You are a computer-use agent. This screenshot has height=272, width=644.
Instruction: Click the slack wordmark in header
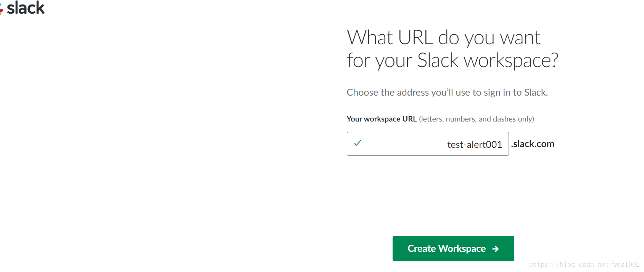click(26, 8)
